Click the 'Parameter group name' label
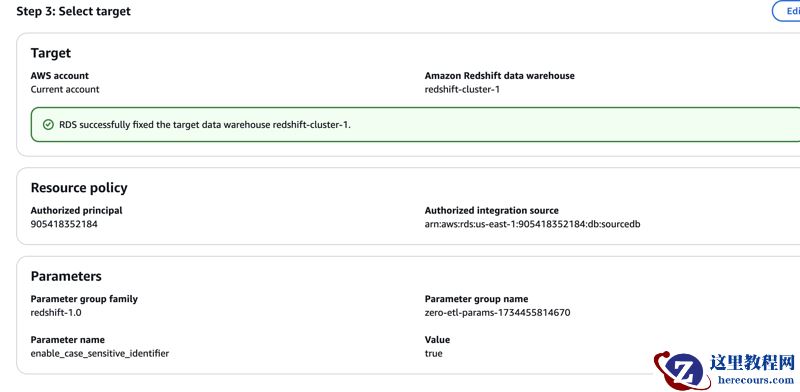This screenshot has height=392, width=800. tap(476, 299)
